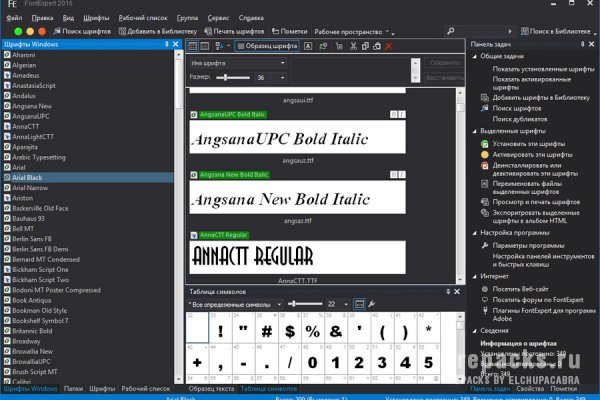This screenshot has width=600, height=400.
Task: Click the scissors cut icon
Action: coord(353,46)
